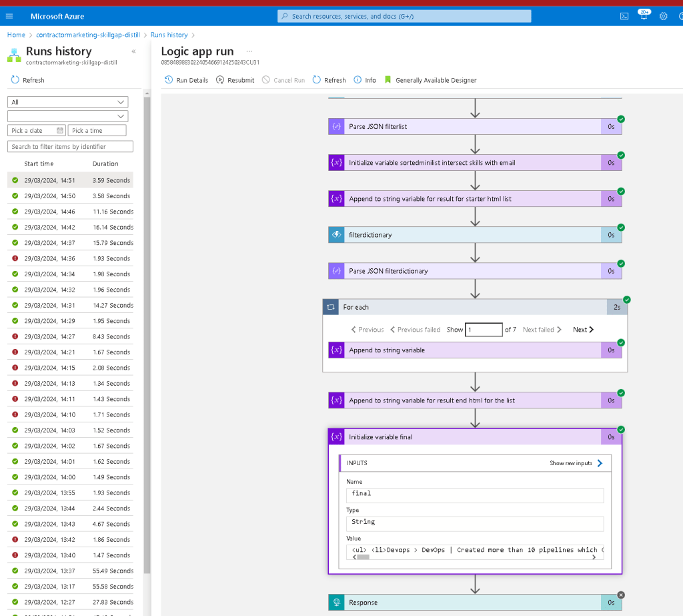Click Refresh in the Logic app run toolbar

[x=329, y=80]
